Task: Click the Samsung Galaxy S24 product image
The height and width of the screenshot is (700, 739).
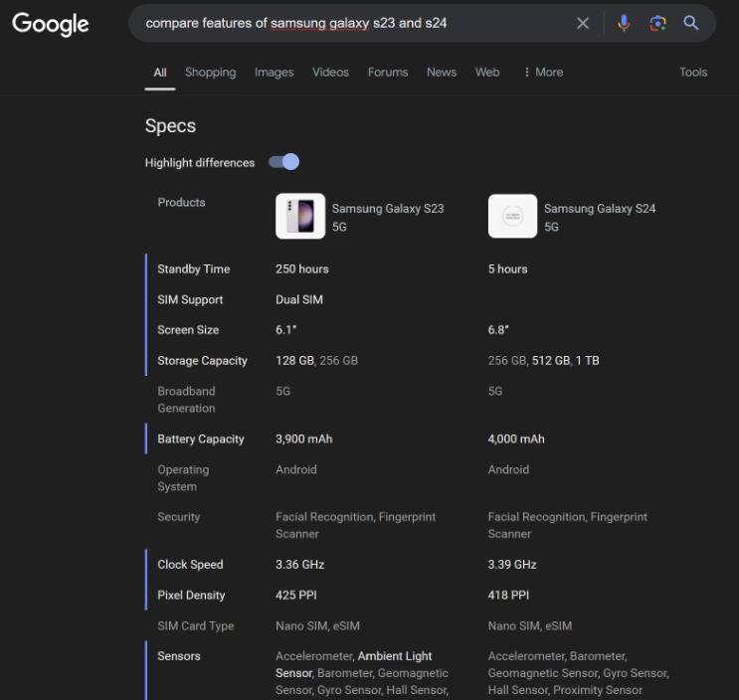Action: [x=512, y=217]
